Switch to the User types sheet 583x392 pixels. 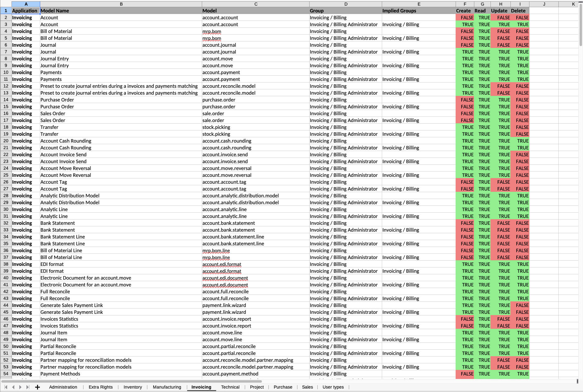333,387
